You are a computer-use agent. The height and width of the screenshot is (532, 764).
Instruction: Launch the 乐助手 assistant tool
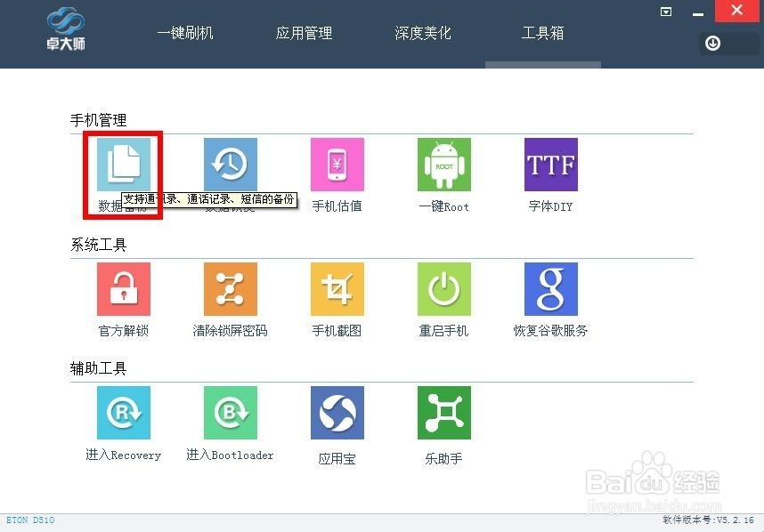tap(443, 412)
